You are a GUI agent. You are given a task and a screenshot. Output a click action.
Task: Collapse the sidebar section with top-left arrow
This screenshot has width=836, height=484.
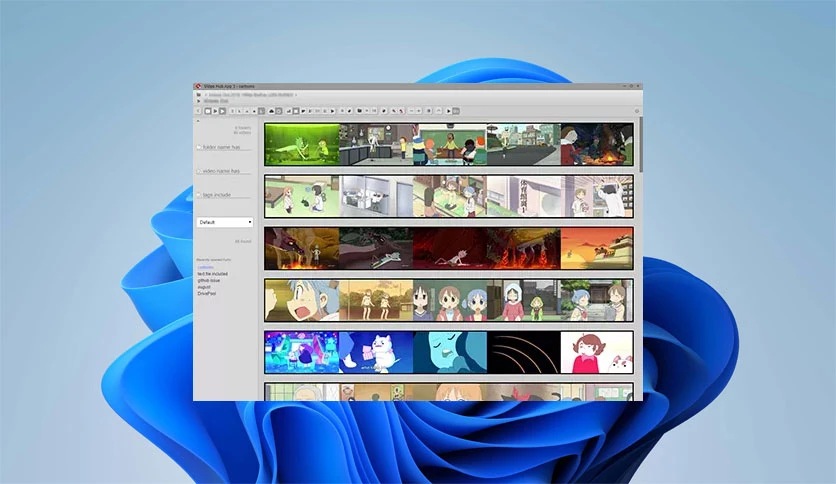198,121
